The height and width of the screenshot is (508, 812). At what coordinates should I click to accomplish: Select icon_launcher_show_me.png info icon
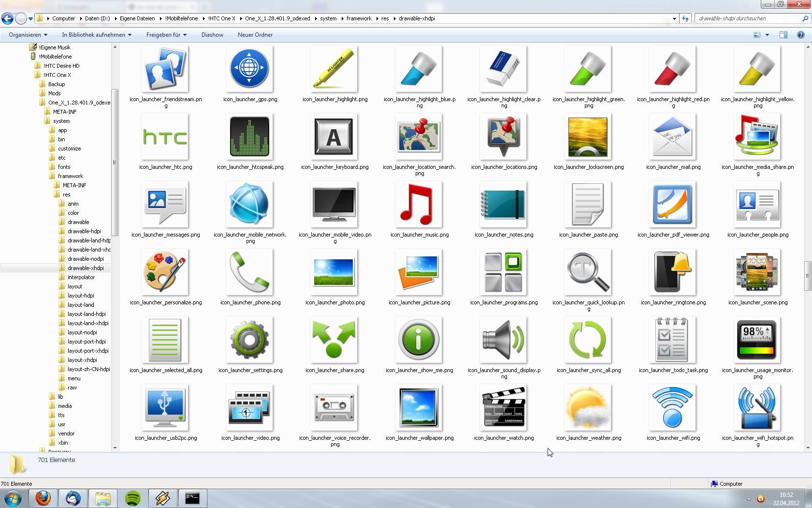tap(419, 340)
